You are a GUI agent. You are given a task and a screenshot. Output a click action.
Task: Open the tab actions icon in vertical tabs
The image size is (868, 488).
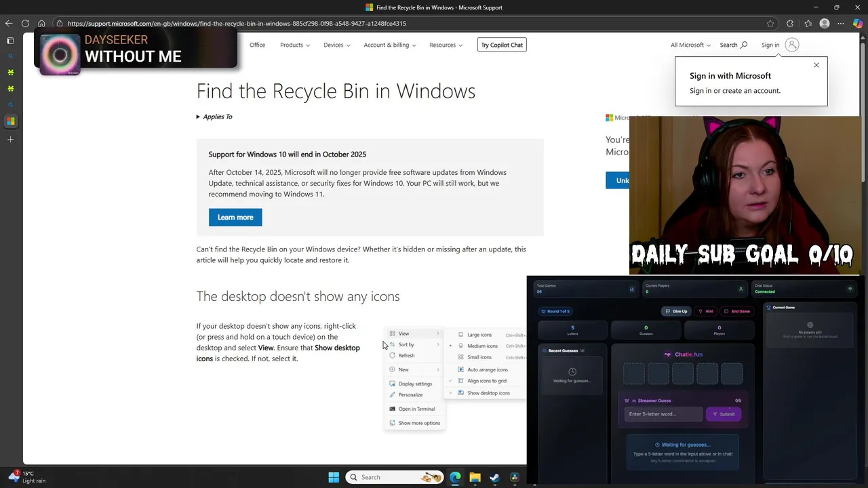pyautogui.click(x=10, y=41)
